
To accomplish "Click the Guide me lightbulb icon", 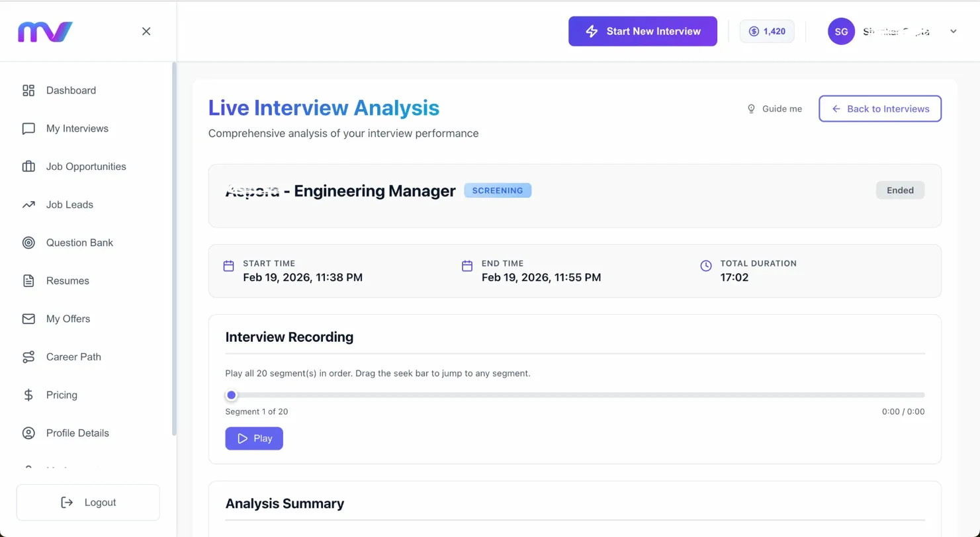I will pyautogui.click(x=751, y=108).
